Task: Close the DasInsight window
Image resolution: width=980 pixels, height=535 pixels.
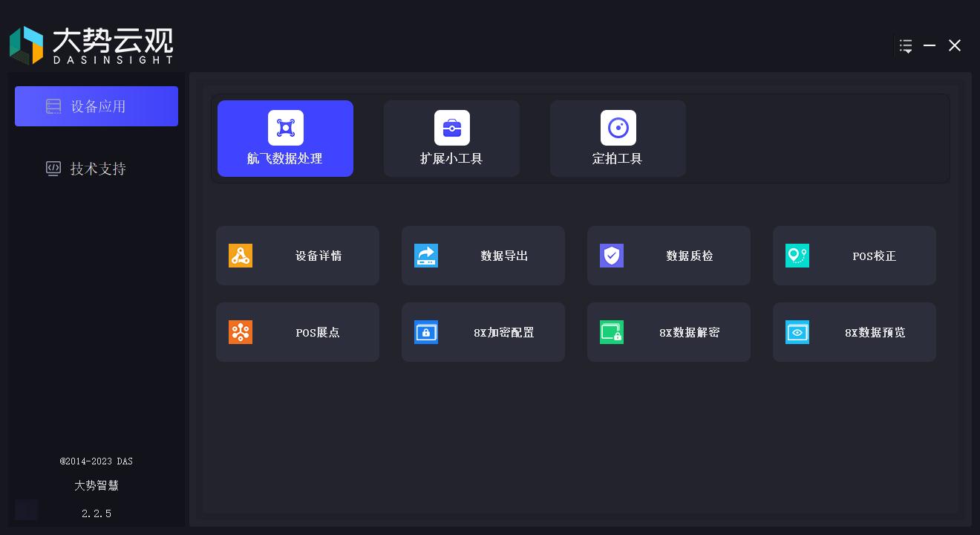Action: click(x=955, y=46)
